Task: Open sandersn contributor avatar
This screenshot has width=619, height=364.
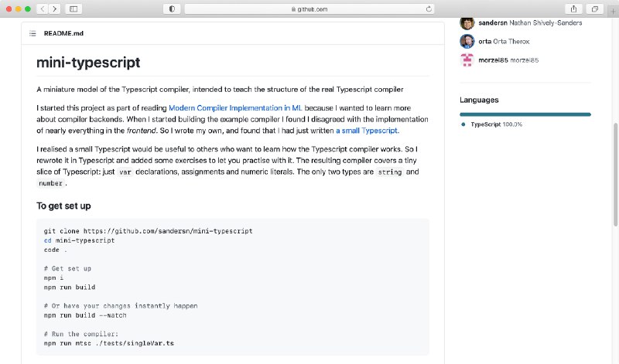Action: pos(467,23)
